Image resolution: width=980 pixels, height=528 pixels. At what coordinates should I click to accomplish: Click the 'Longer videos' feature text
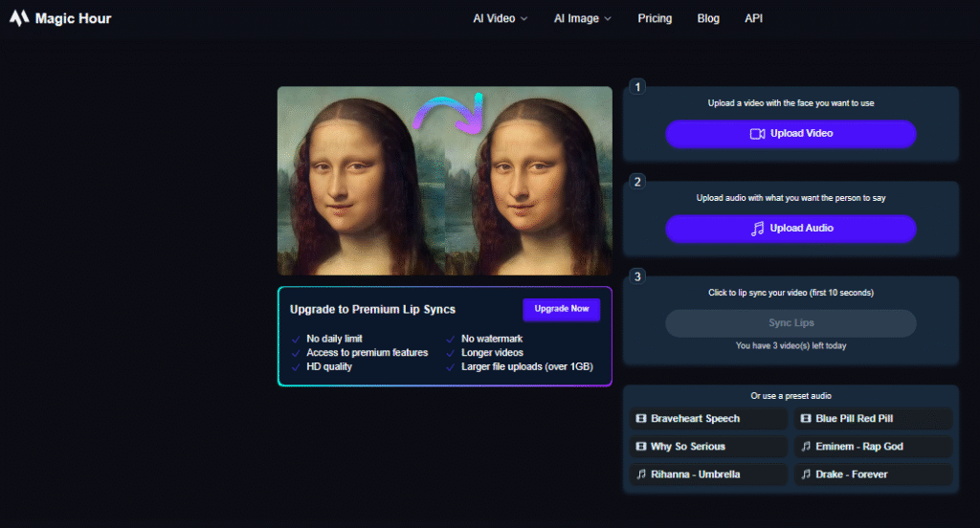pyautogui.click(x=493, y=352)
